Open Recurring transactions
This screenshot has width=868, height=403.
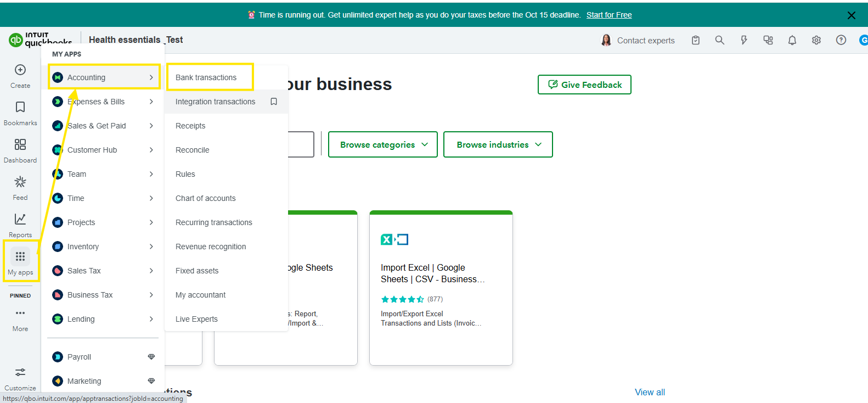[226, 222]
